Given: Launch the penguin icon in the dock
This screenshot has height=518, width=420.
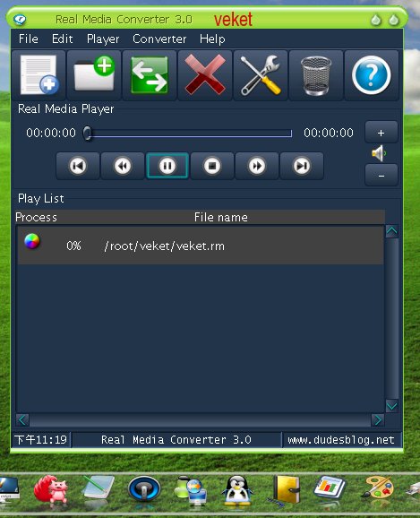Looking at the screenshot, I should pos(236,491).
